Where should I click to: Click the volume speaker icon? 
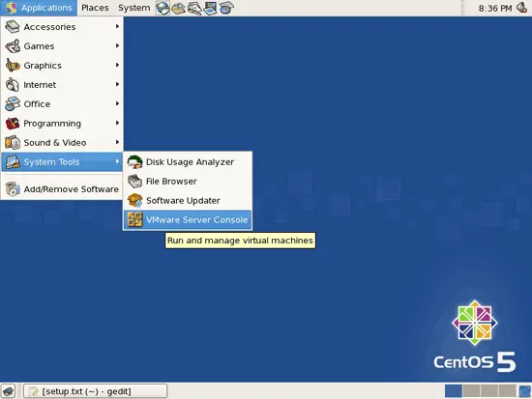click(x=521, y=8)
